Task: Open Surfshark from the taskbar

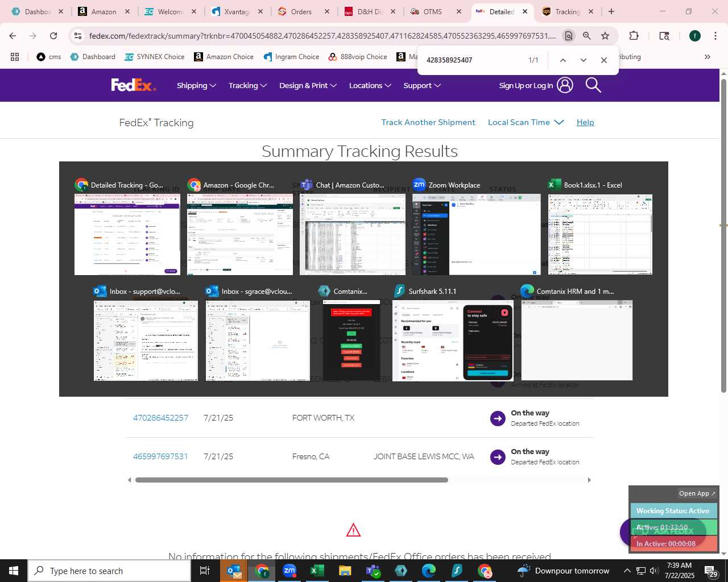Action: point(457,571)
